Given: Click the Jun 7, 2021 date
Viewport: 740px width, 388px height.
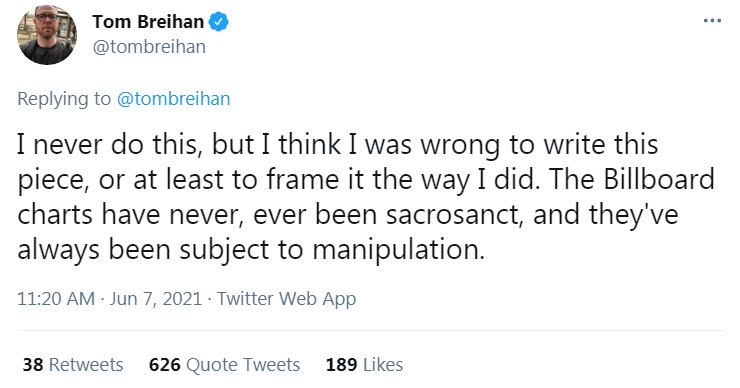Looking at the screenshot, I should point(156,299).
